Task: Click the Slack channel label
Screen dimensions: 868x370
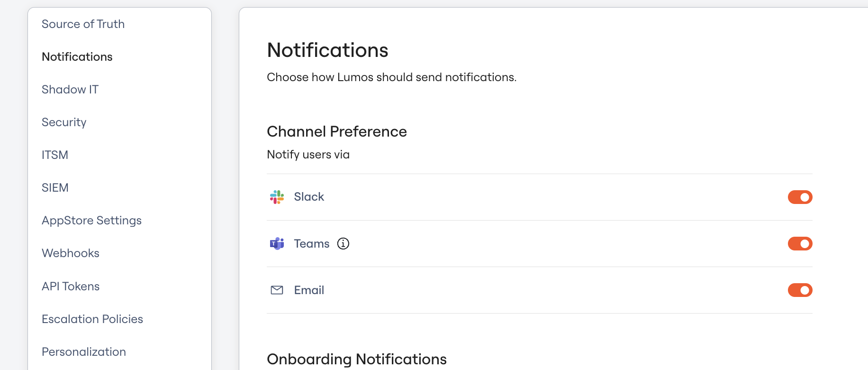Action: [309, 196]
